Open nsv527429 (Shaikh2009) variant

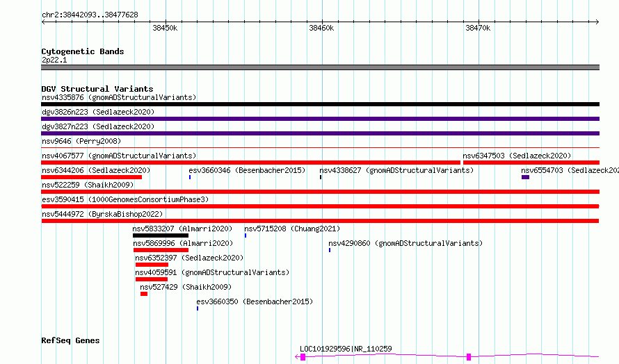(x=186, y=287)
